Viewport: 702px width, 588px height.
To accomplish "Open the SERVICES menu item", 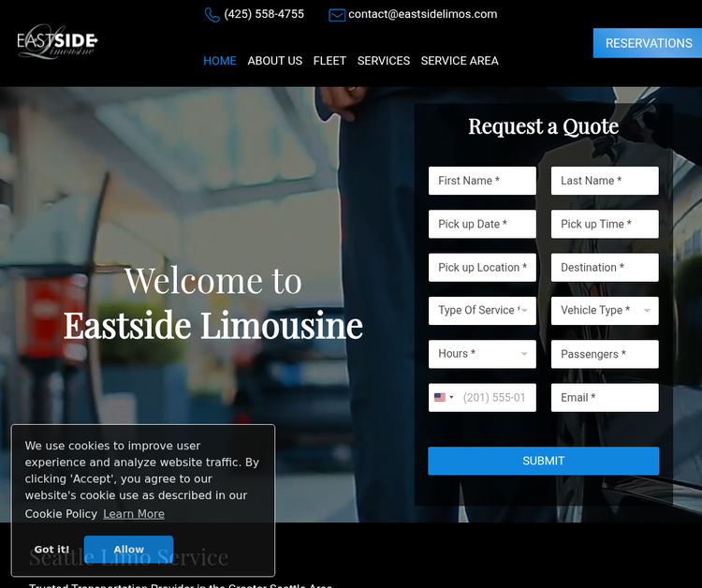I will click(384, 61).
